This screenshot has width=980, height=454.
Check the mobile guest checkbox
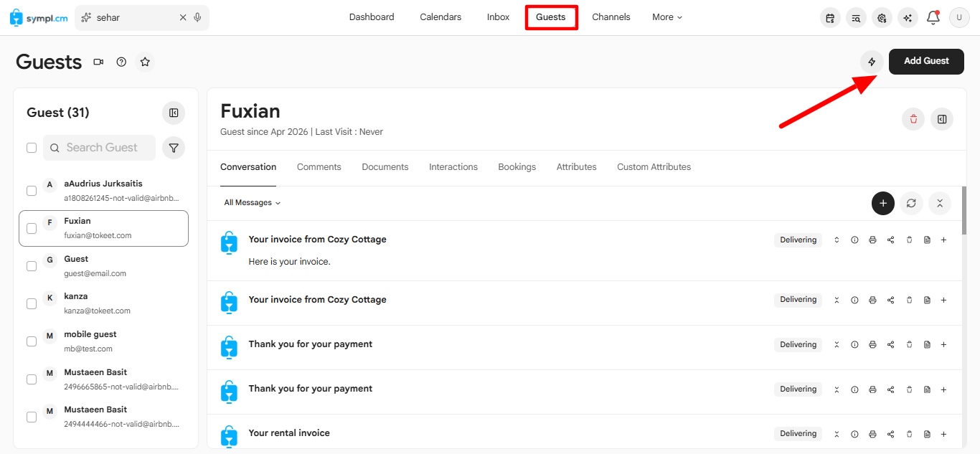point(32,341)
